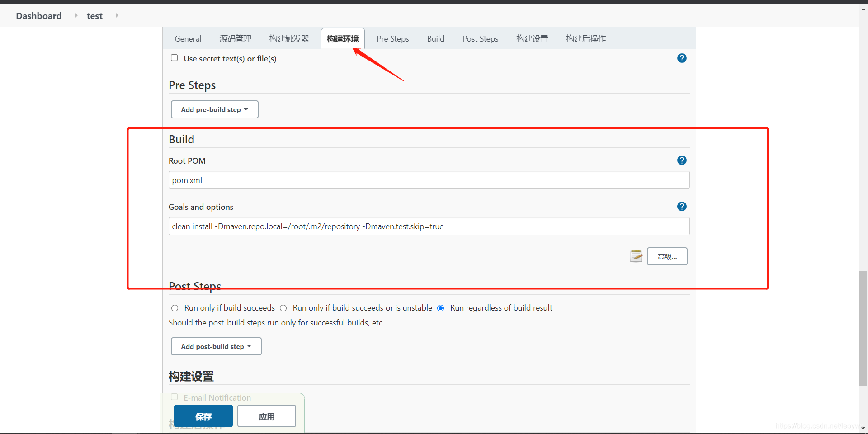Viewport: 868px width, 434px height.
Task: Click the Goals and options label
Action: point(201,207)
